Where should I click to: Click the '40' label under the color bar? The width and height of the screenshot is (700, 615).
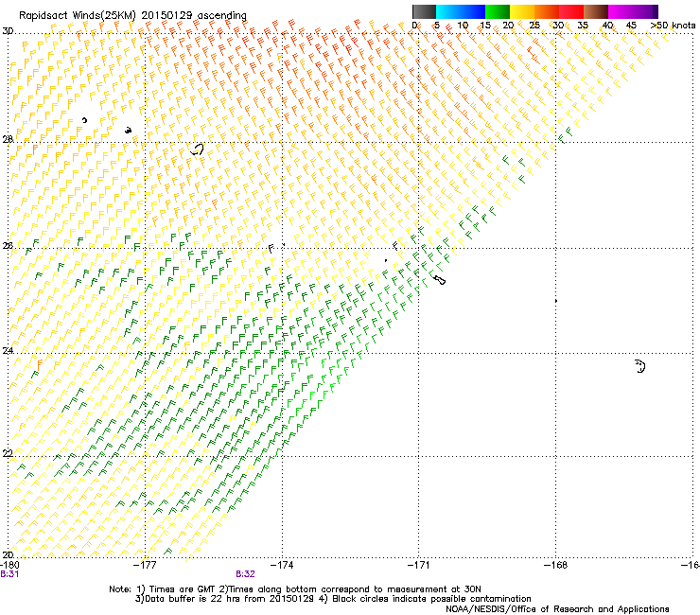click(607, 26)
